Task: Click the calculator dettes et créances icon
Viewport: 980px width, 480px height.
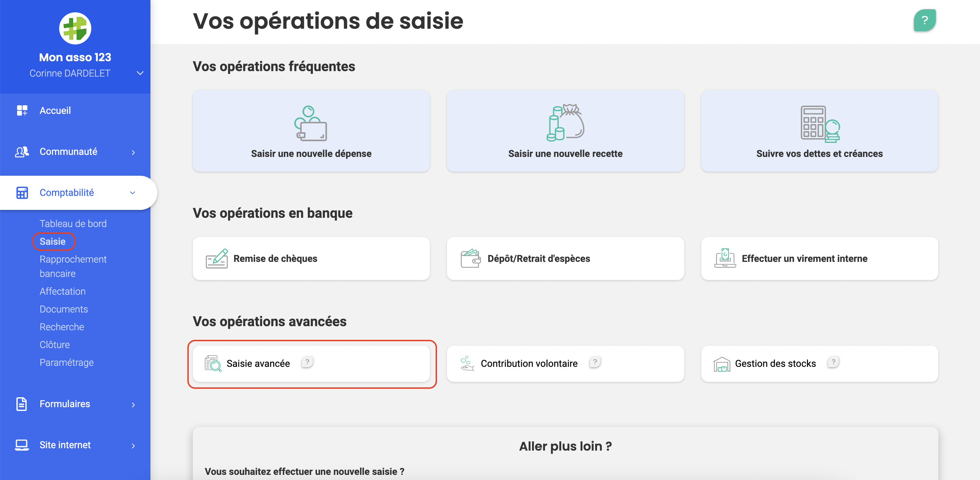Action: (x=820, y=124)
